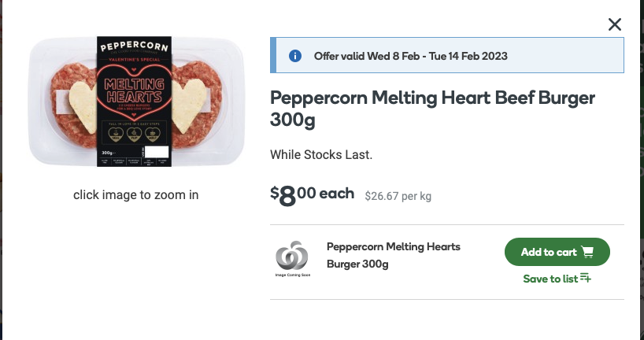644x340 pixels.
Task: Click the right heart-shaped cheese on burger
Action: click(188, 105)
